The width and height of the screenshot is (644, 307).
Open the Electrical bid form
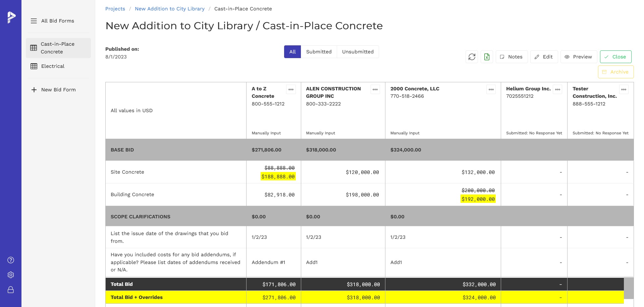point(53,66)
